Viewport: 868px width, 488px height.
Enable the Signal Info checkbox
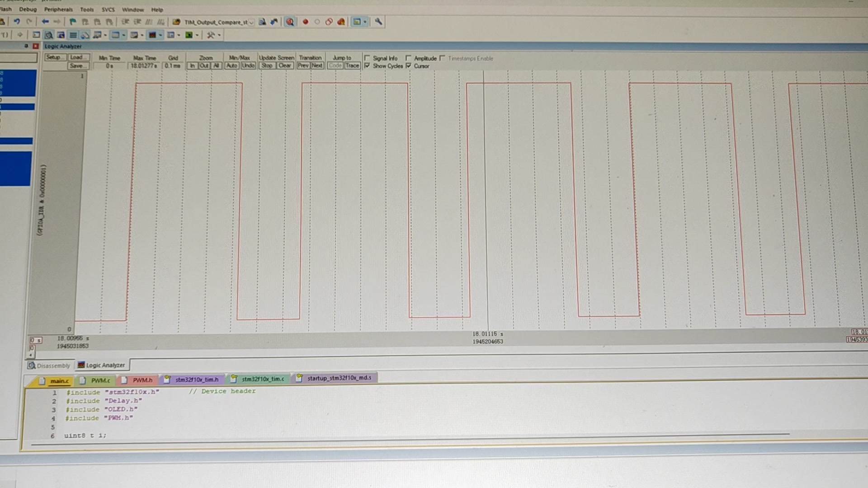[x=367, y=58]
